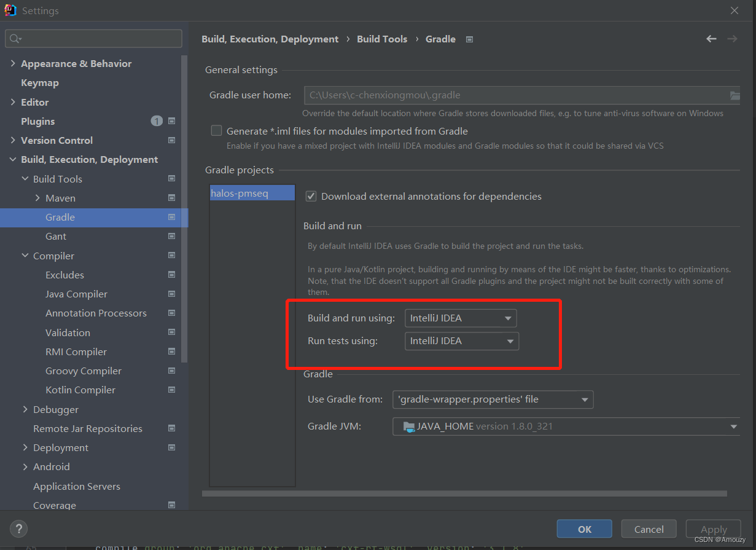Click the project-level icon beside Maven

point(172,198)
